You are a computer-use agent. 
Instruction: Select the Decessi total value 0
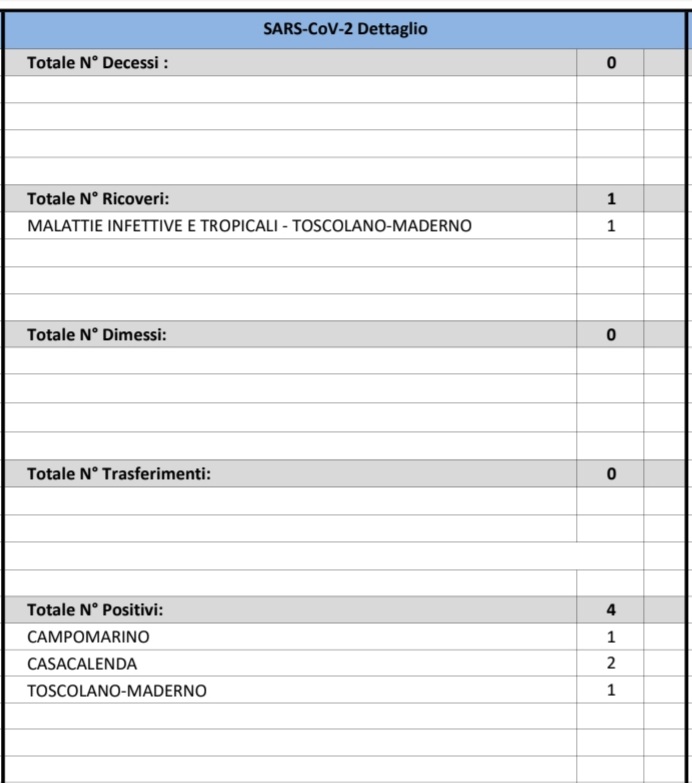611,63
